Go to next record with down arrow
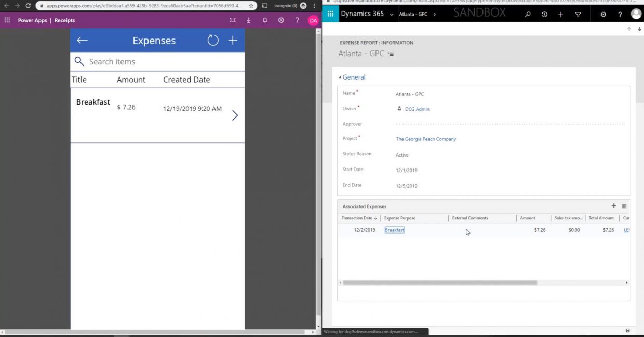The width and height of the screenshot is (644, 337). click(x=639, y=29)
